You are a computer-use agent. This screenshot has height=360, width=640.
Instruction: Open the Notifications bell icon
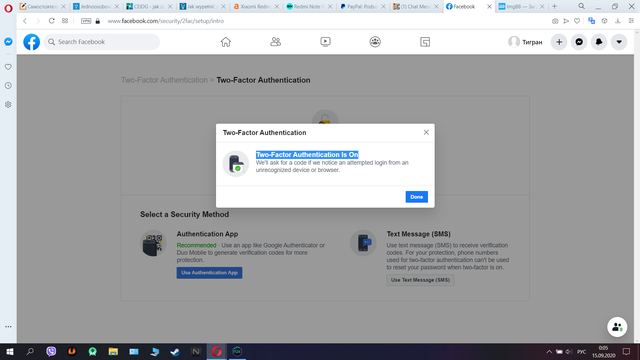point(599,42)
